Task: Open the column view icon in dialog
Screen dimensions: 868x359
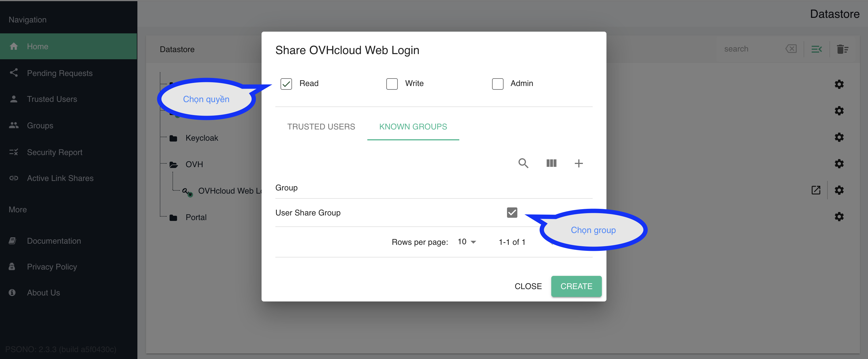Action: click(551, 163)
